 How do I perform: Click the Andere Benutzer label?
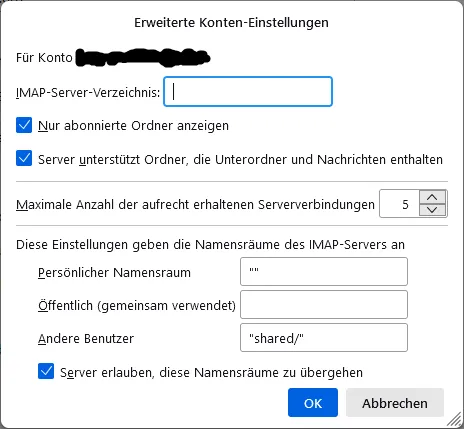[86, 339]
